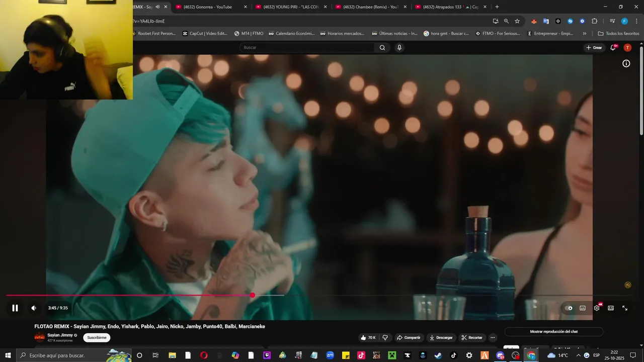Screen dimensions: 644x362
Task: Open a new browser tab
Action: 497,7
